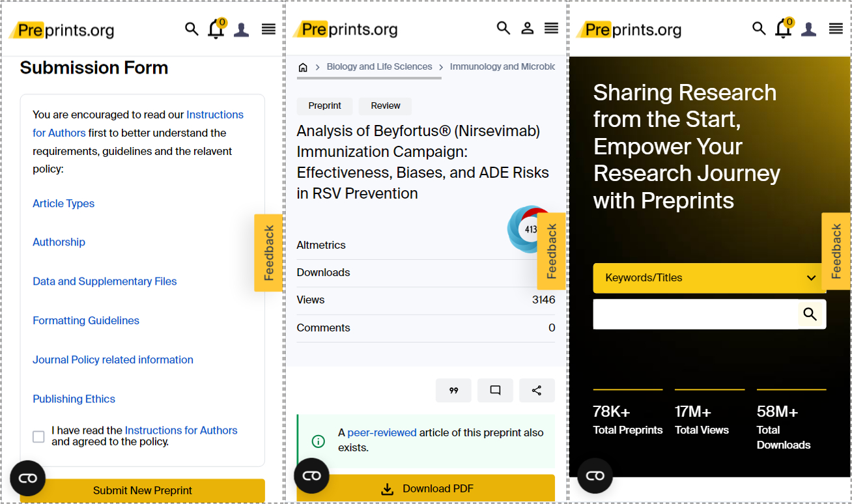This screenshot has width=852, height=504.
Task: Click search icon in article panel header
Action: coord(503,28)
